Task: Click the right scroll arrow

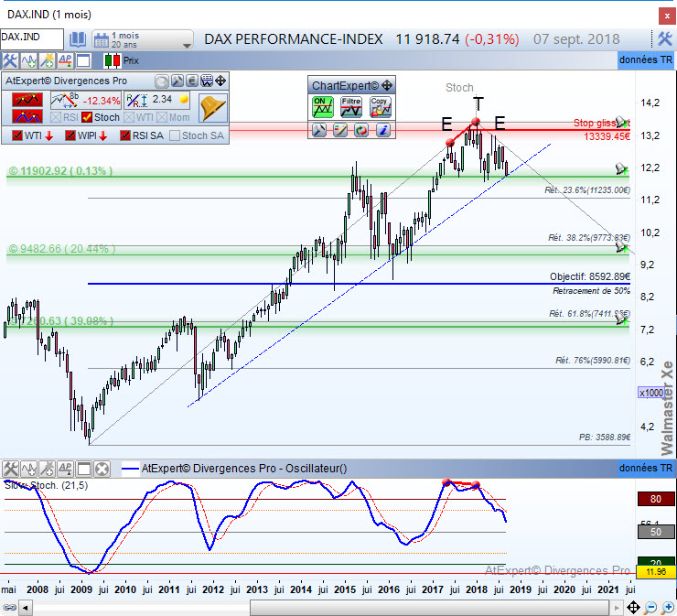Action: (616, 609)
